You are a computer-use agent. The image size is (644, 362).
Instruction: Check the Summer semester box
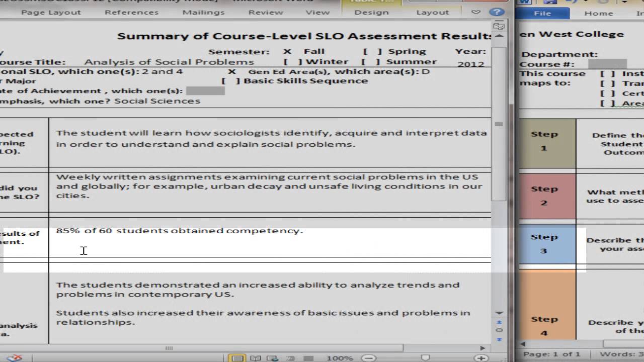pos(371,62)
